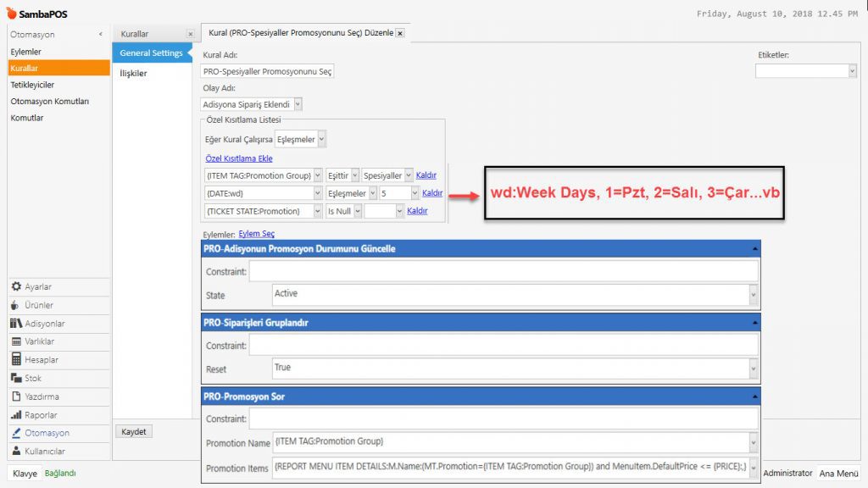This screenshot has width=868, height=488.
Task: Click Constraint field under Promosyon Sor
Action: (504, 419)
